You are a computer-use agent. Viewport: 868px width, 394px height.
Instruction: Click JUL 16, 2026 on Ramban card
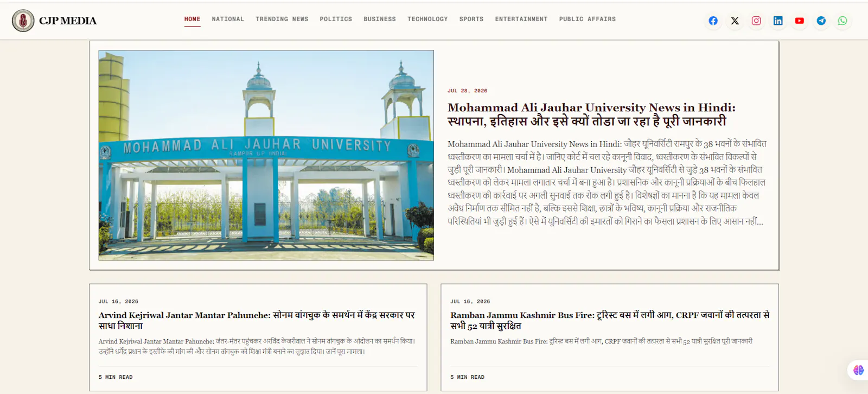[x=470, y=301]
